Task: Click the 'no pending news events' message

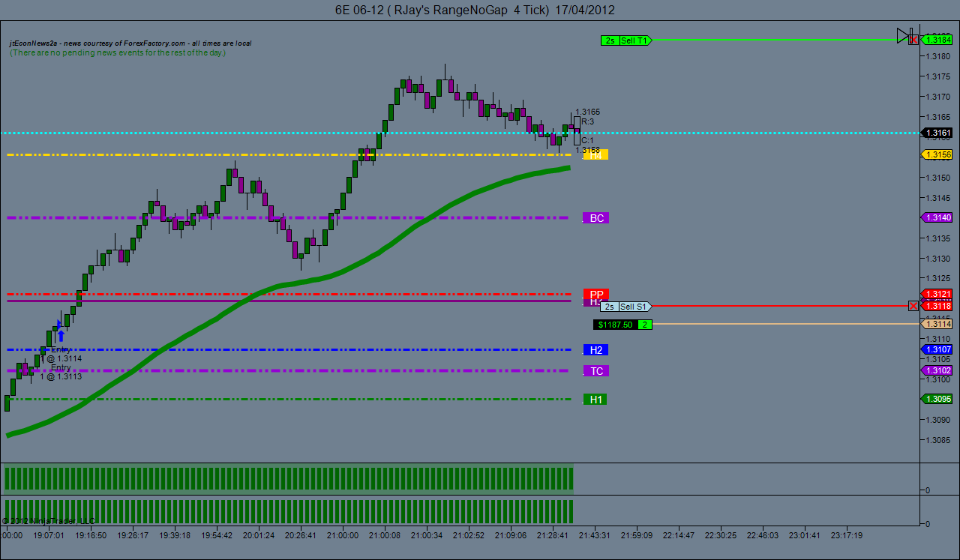Action: (x=118, y=52)
